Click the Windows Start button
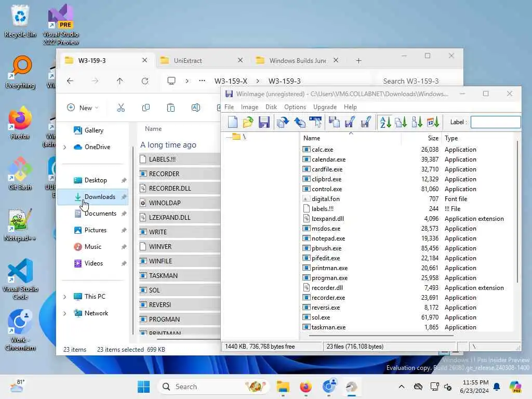The width and height of the screenshot is (532, 399). point(143,387)
